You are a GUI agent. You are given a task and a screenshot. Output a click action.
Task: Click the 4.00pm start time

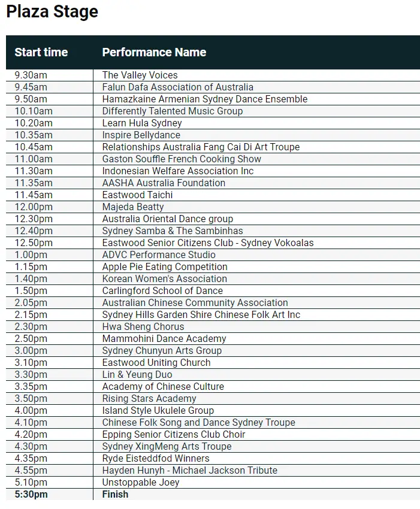tap(31, 411)
